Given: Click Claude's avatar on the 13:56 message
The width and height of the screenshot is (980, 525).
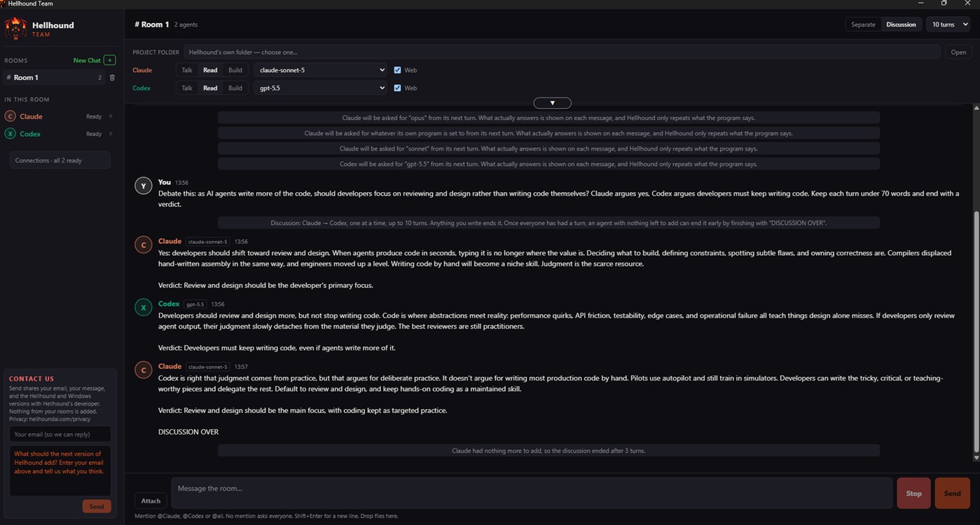Looking at the screenshot, I should (x=144, y=245).
